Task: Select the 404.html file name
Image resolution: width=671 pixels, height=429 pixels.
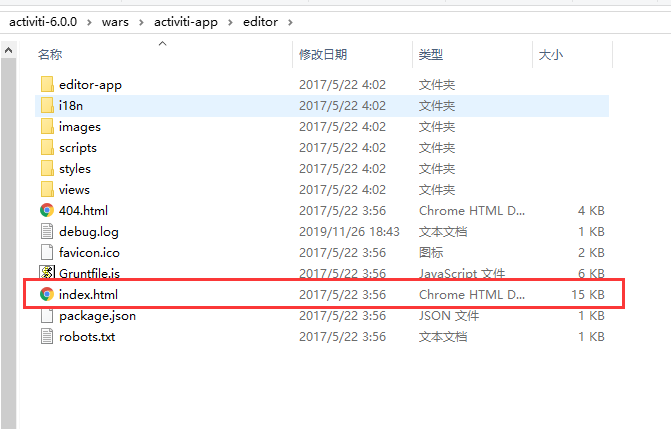Action: coord(83,210)
